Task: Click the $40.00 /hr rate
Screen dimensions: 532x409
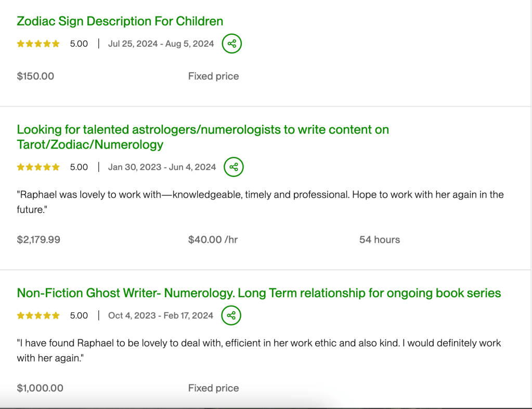Action: coord(213,240)
